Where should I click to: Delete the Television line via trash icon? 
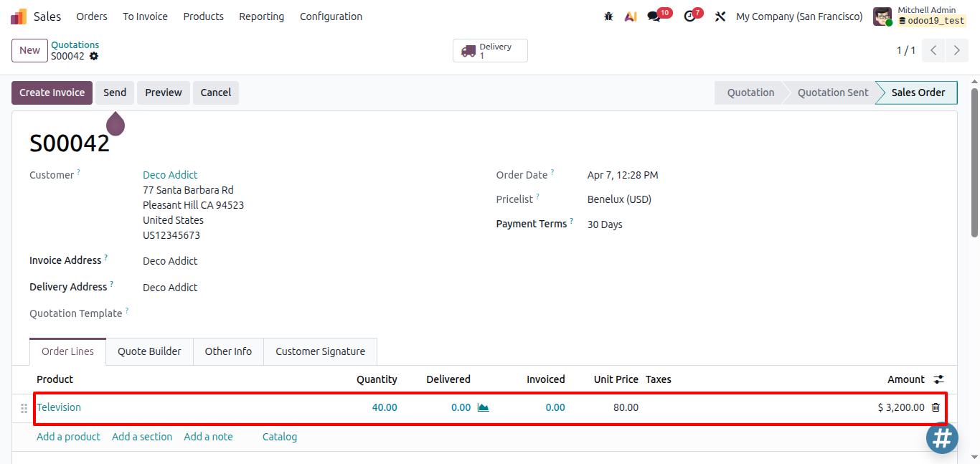click(936, 407)
